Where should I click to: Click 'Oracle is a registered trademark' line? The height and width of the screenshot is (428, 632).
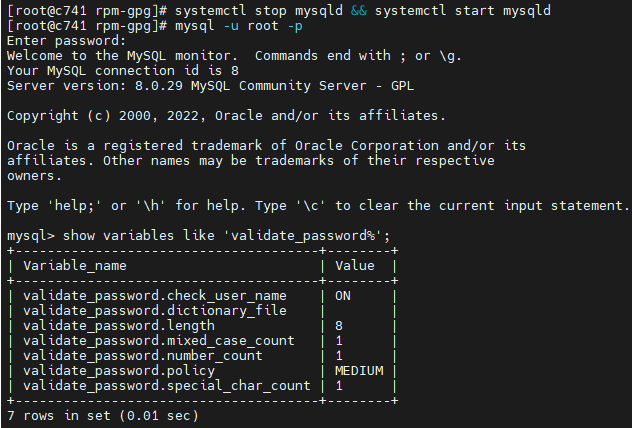point(266,146)
